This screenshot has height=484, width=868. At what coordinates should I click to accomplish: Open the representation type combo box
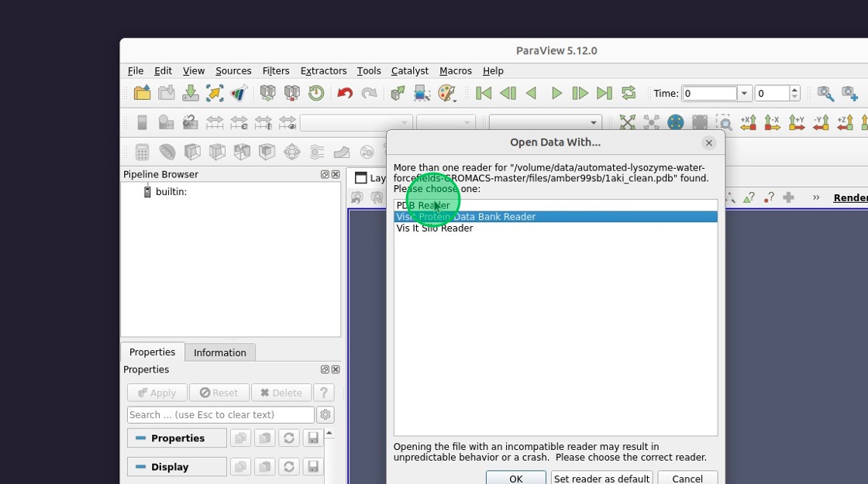pos(546,122)
